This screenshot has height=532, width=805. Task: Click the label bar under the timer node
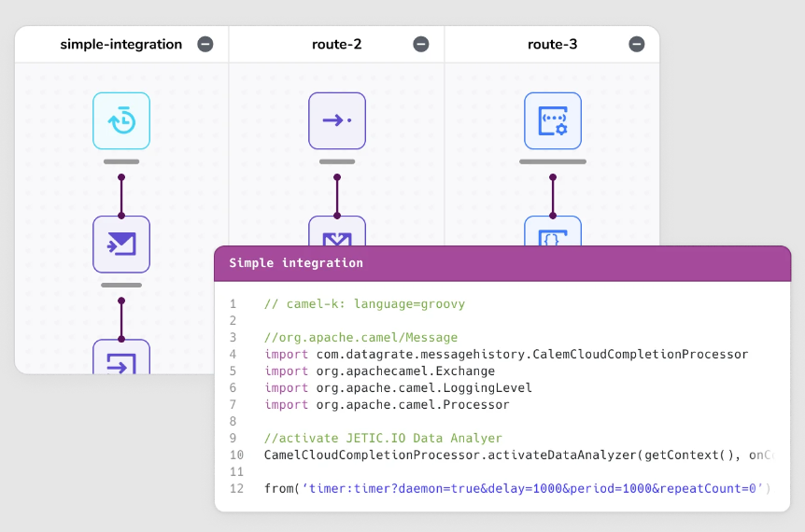click(121, 161)
